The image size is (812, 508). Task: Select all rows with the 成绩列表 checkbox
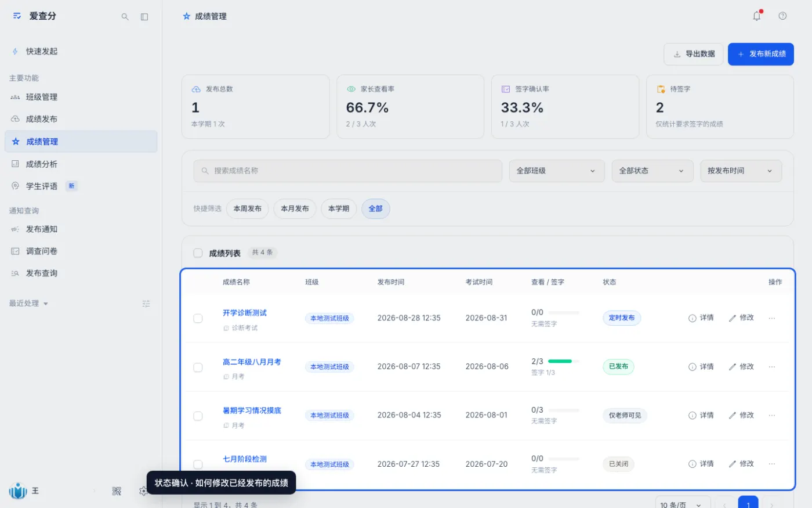(x=198, y=253)
